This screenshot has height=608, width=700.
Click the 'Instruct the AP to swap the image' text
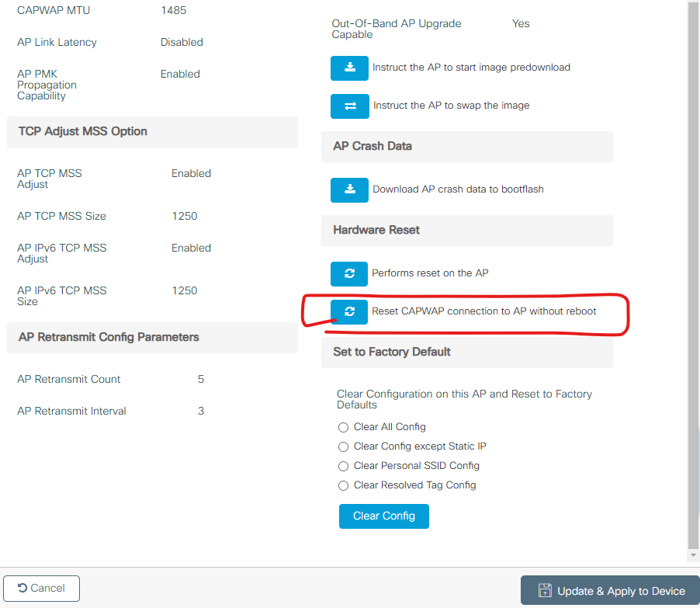coord(452,106)
